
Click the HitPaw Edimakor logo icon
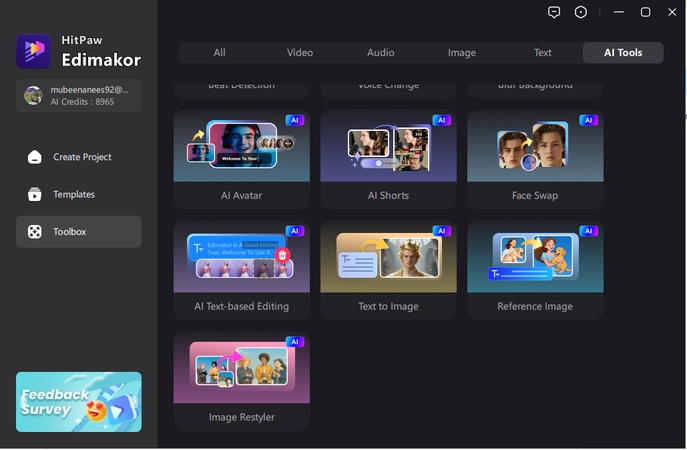pos(33,51)
